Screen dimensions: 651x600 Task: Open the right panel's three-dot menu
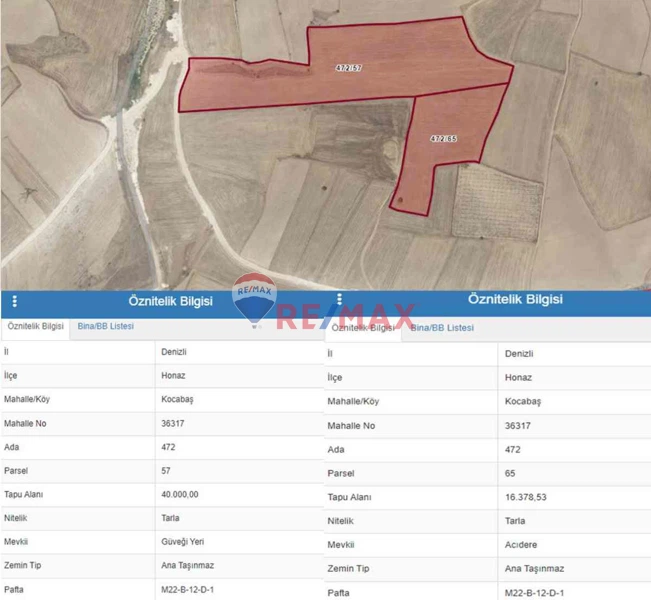[x=340, y=299]
